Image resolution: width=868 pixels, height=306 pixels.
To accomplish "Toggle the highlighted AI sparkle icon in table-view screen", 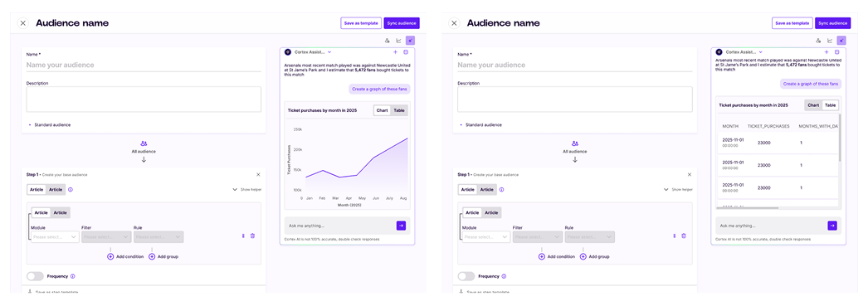I will [x=841, y=41].
